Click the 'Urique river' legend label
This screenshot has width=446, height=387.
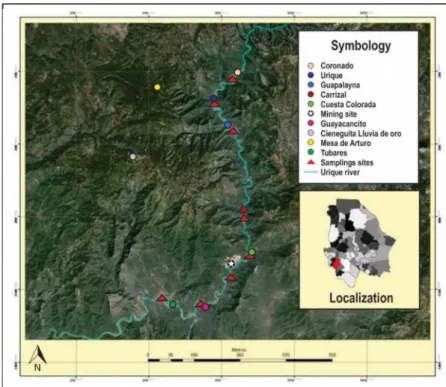click(340, 172)
